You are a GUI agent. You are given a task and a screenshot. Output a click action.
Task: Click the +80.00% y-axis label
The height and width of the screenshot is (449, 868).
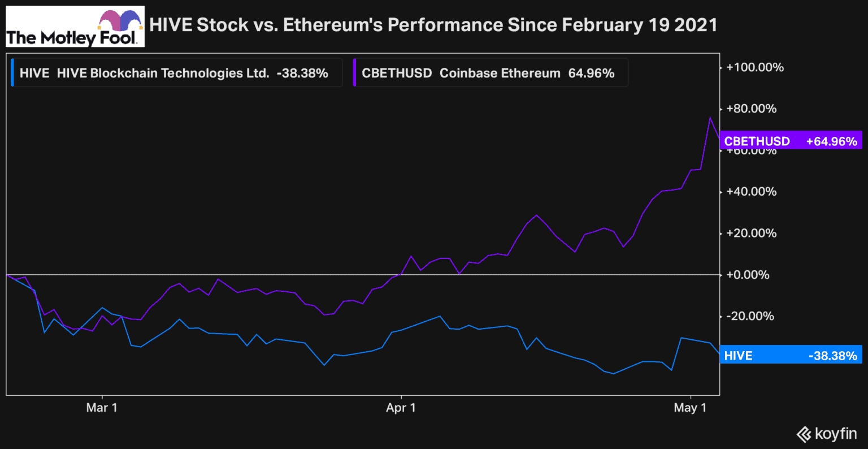pyautogui.click(x=752, y=109)
